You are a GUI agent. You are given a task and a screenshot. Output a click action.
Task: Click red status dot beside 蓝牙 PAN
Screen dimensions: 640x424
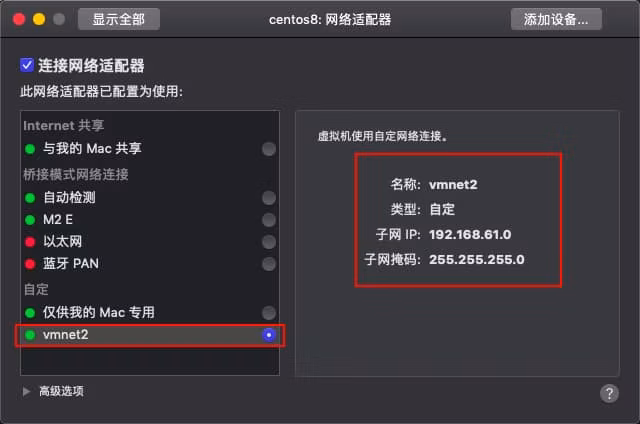30,264
